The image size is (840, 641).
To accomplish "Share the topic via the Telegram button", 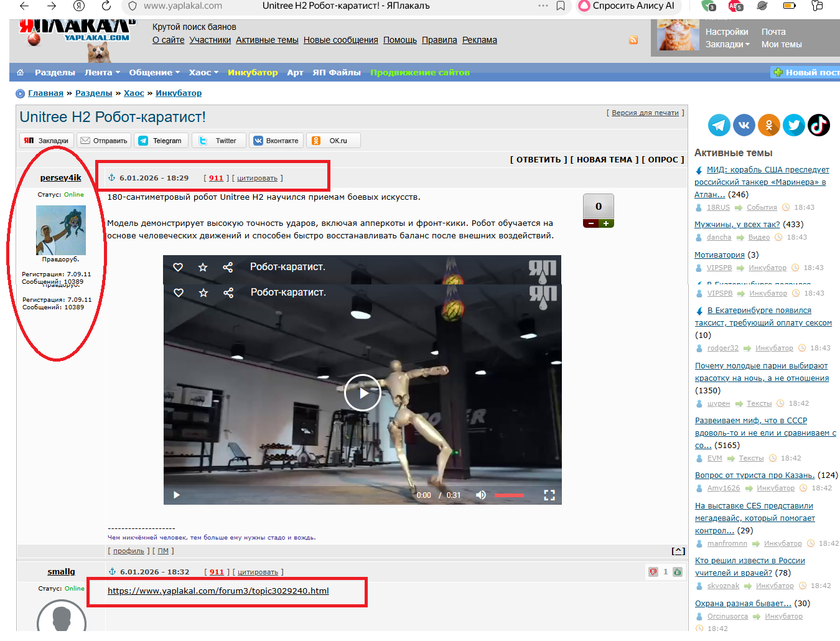I will point(161,141).
